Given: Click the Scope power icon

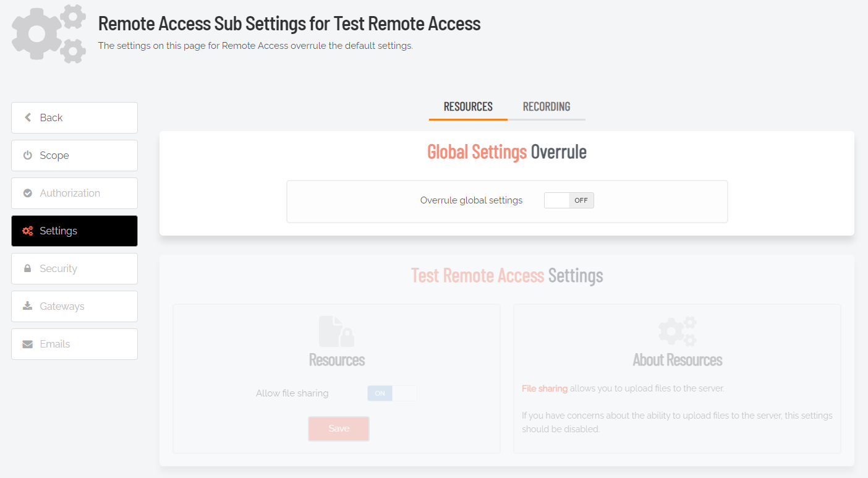Looking at the screenshot, I should coord(28,155).
